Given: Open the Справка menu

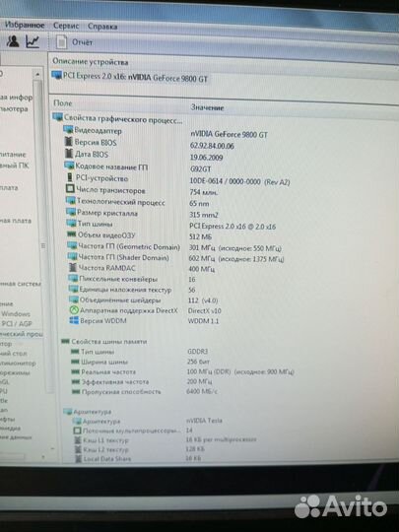Looking at the screenshot, I should 102,27.
